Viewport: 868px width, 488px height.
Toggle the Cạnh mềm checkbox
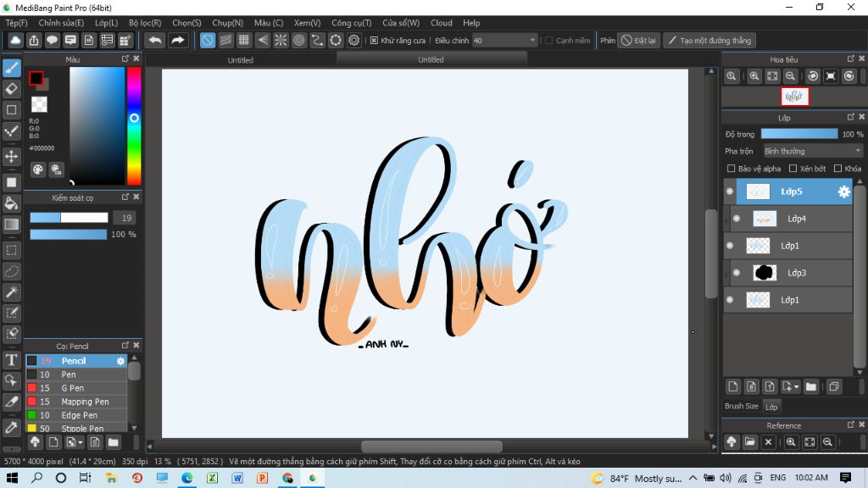pos(548,41)
